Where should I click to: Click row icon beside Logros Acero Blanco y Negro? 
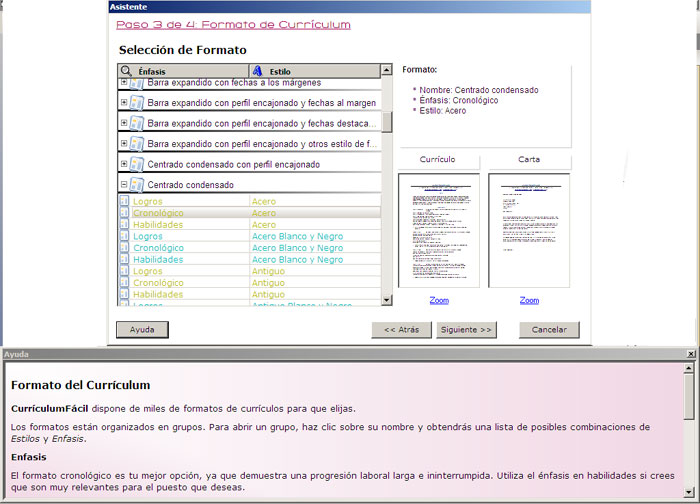tap(124, 236)
